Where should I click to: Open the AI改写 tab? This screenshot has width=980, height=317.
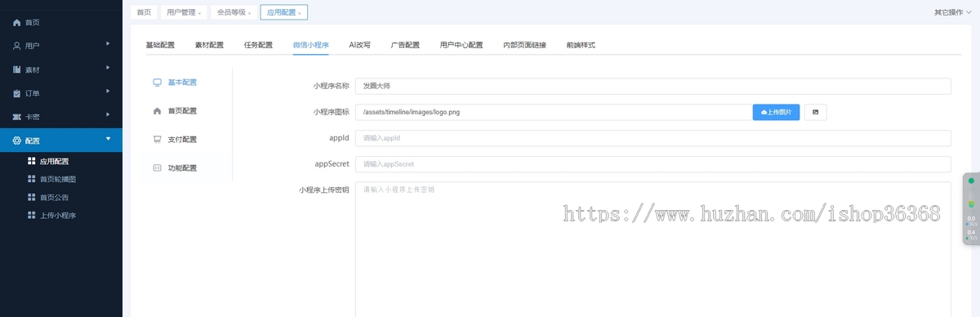click(x=359, y=45)
